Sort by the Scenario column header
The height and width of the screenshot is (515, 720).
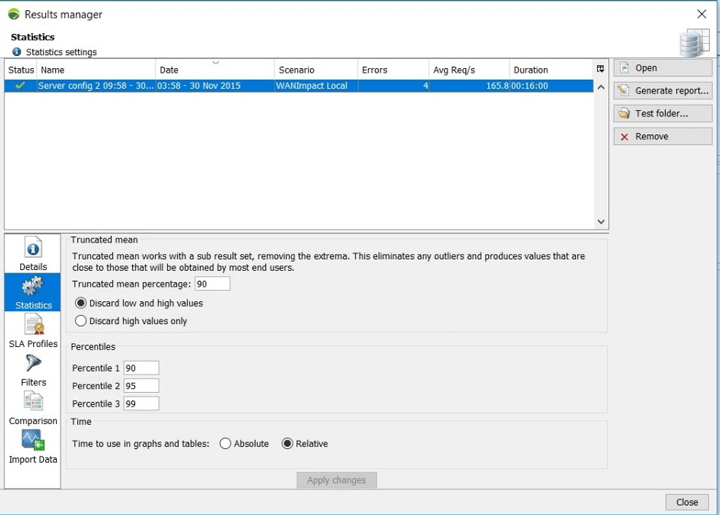316,70
